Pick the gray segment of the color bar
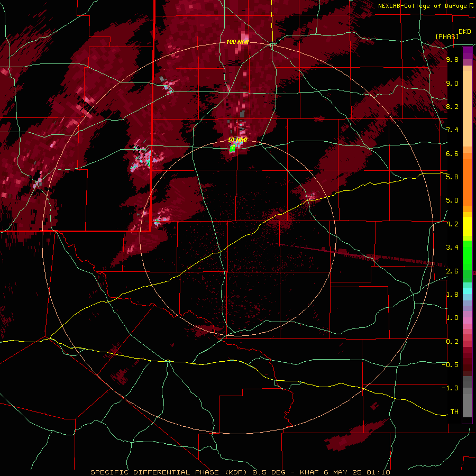 click(467, 397)
